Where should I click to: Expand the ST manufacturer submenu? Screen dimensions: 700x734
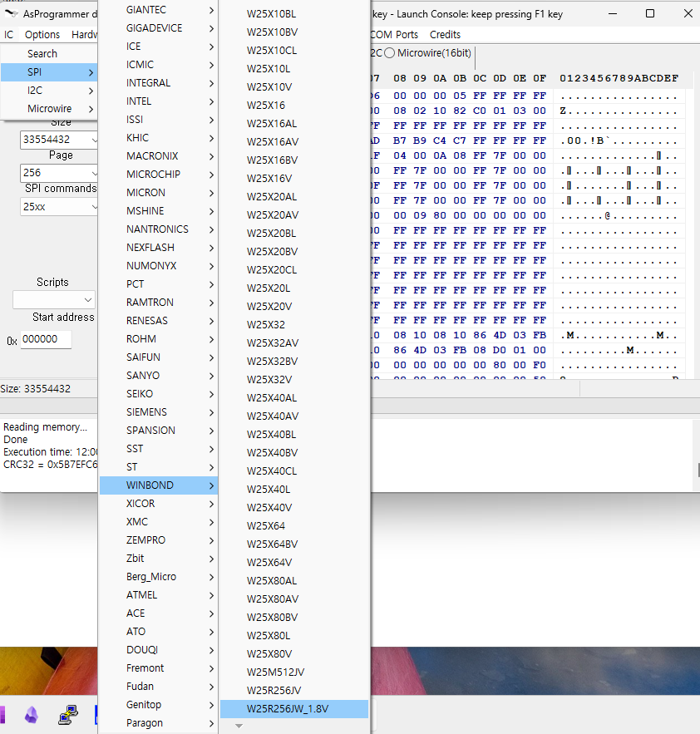pyautogui.click(x=159, y=466)
